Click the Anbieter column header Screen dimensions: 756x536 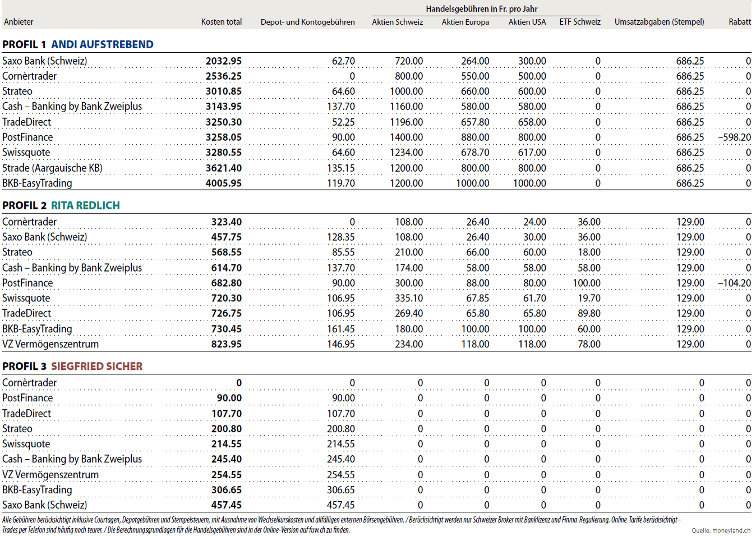pyautogui.click(x=19, y=22)
